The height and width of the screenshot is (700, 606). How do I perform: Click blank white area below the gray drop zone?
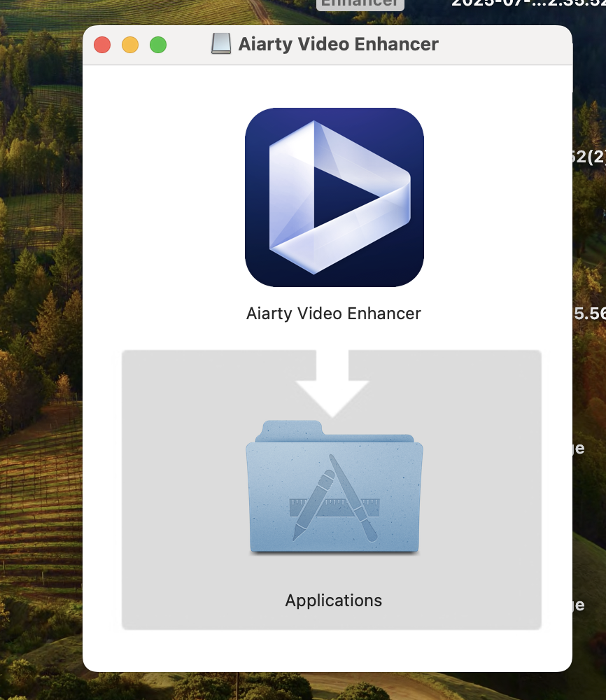(329, 651)
